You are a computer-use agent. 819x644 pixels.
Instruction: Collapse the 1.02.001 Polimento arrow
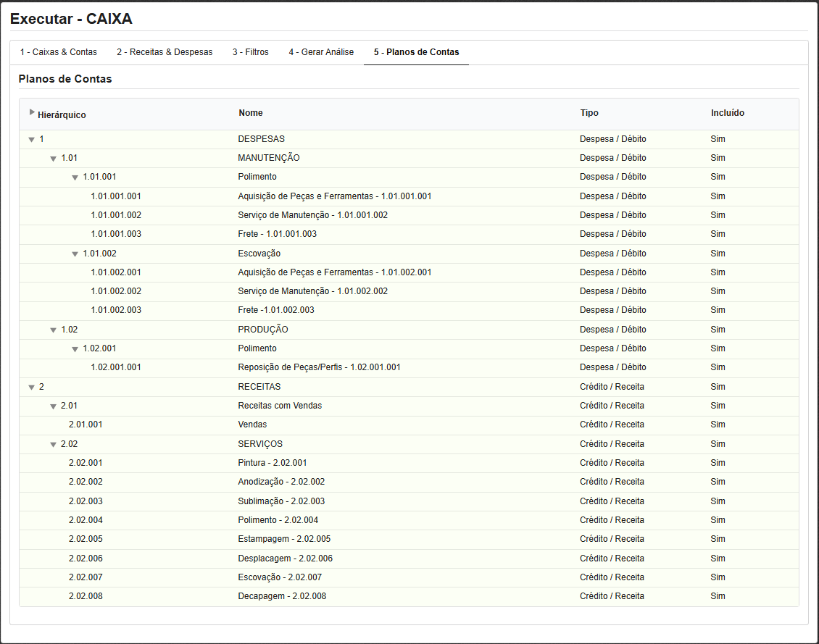tap(75, 349)
